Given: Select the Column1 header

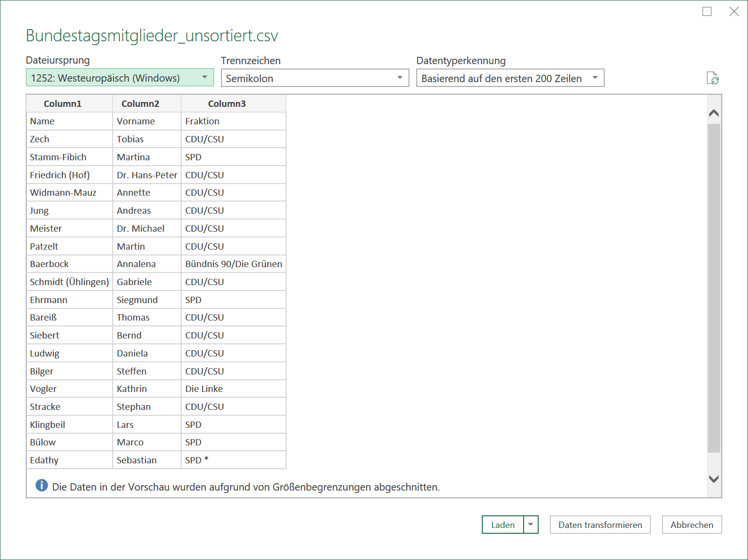Looking at the screenshot, I should coord(69,103).
